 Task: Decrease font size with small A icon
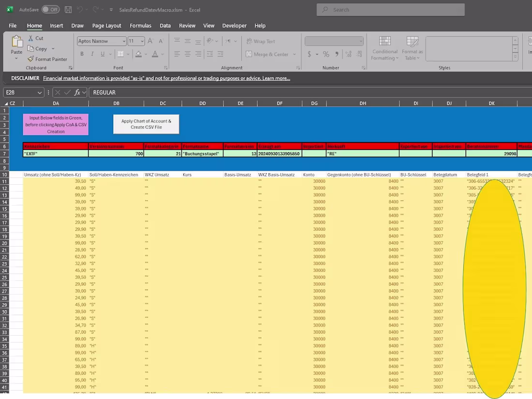pyautogui.click(x=161, y=41)
